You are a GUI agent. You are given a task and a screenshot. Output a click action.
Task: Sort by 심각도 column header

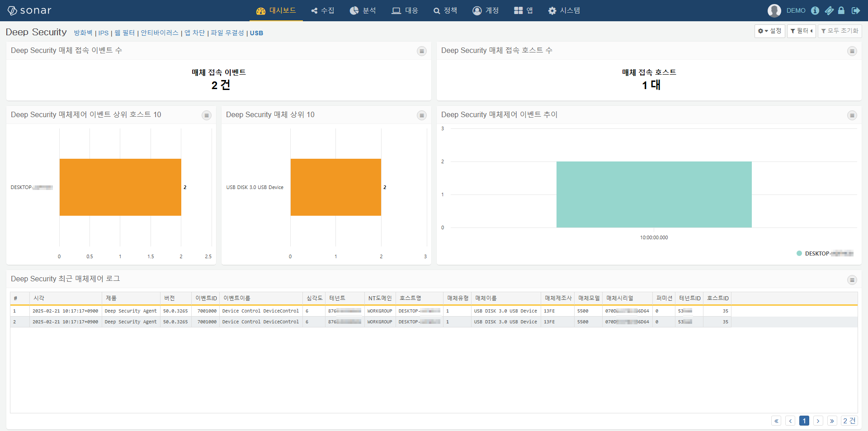coord(314,298)
